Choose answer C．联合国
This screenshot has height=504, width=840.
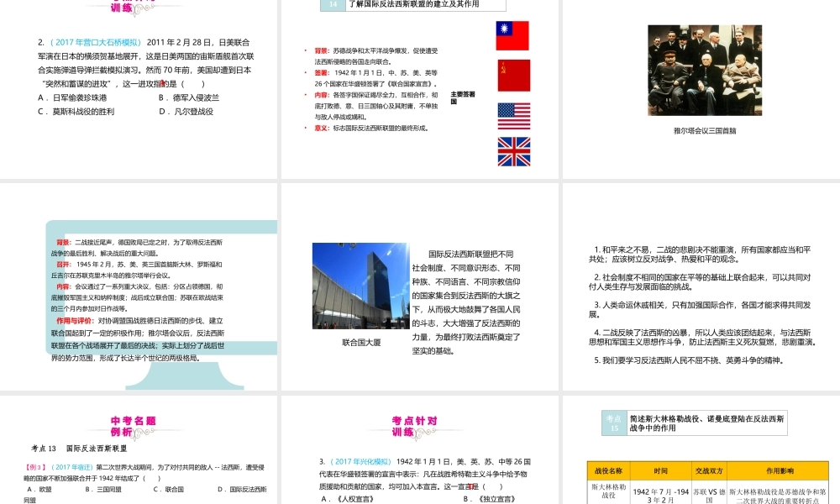point(169,489)
